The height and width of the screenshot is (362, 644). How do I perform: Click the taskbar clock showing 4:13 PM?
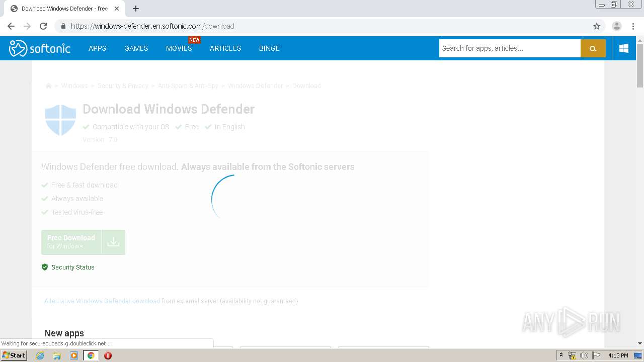click(618, 355)
